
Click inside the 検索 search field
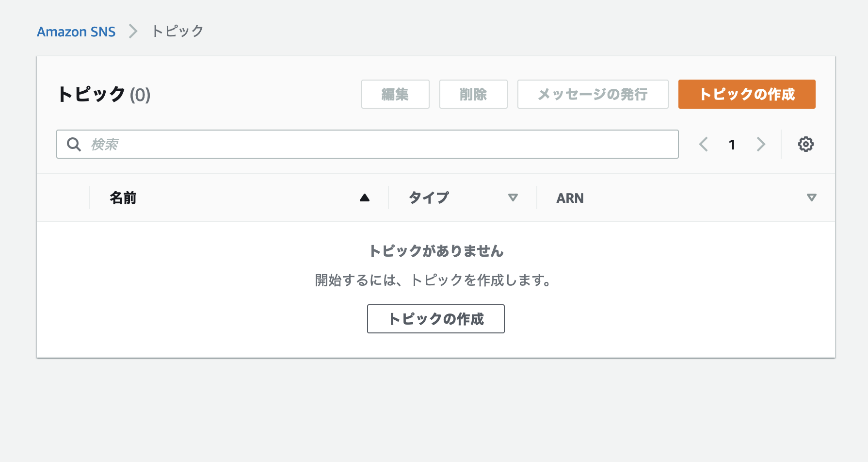339,144
